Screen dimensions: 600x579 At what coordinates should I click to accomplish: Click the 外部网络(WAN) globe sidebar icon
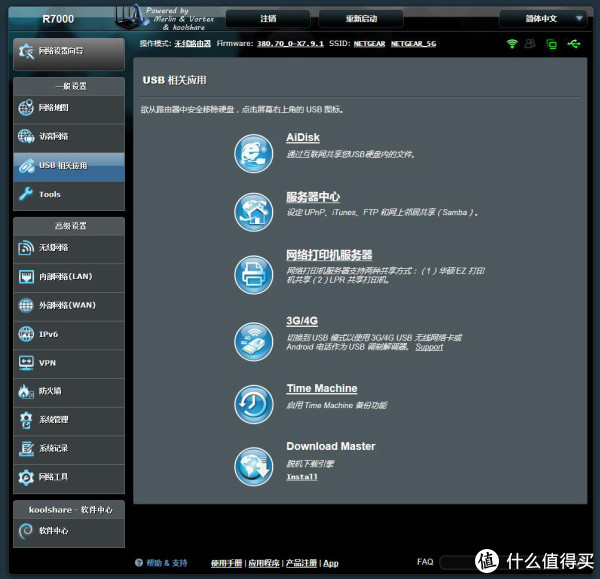pos(26,305)
